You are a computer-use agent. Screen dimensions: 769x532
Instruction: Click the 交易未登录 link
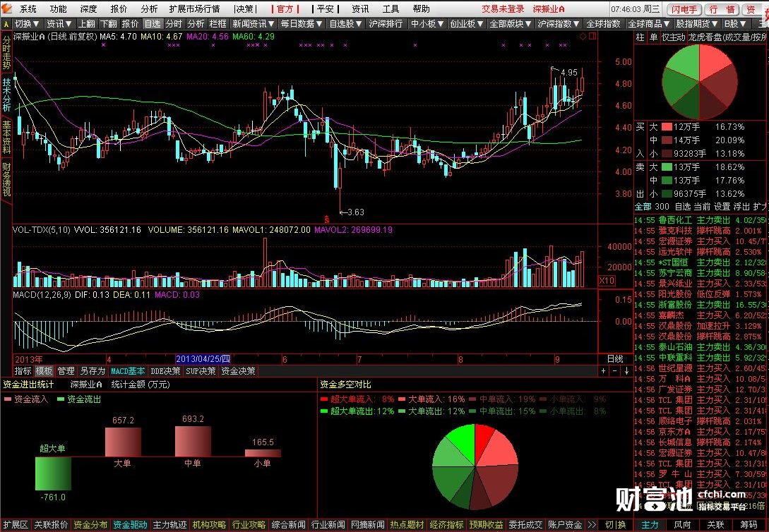pos(503,8)
